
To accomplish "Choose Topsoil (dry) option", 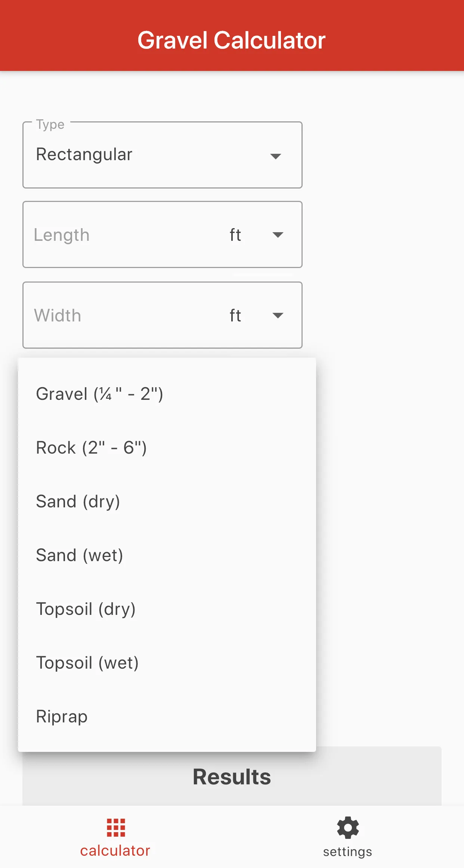I will pos(167,609).
